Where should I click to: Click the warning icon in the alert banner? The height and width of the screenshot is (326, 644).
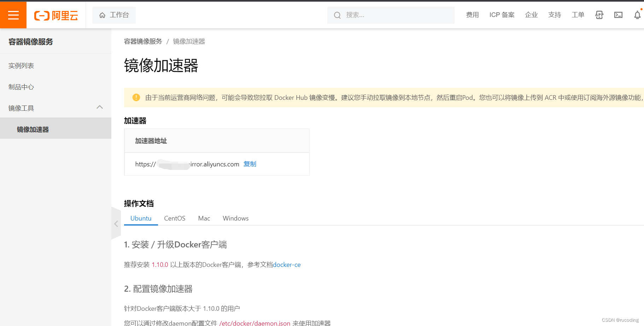pyautogui.click(x=136, y=97)
